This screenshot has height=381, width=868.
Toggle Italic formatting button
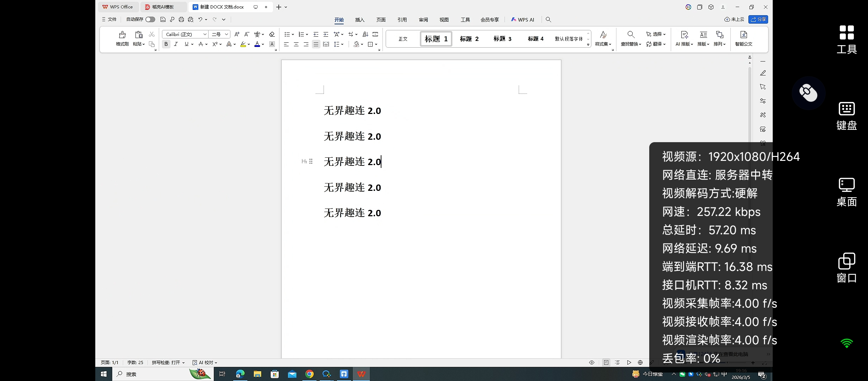[176, 44]
